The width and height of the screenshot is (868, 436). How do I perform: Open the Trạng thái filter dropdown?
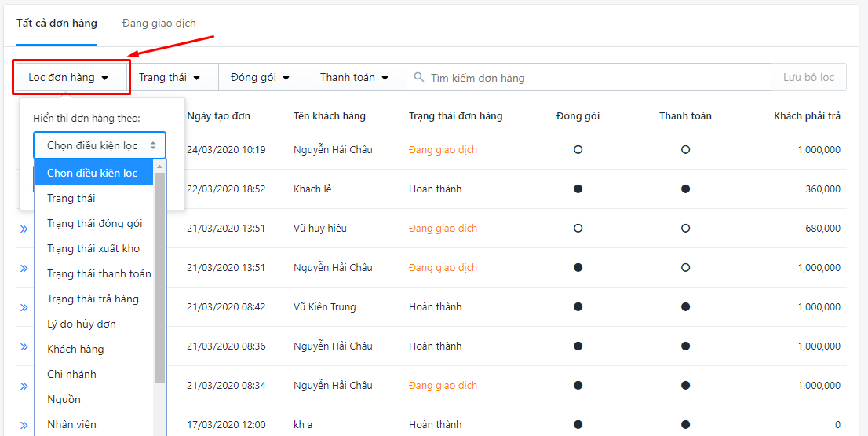pyautogui.click(x=169, y=78)
